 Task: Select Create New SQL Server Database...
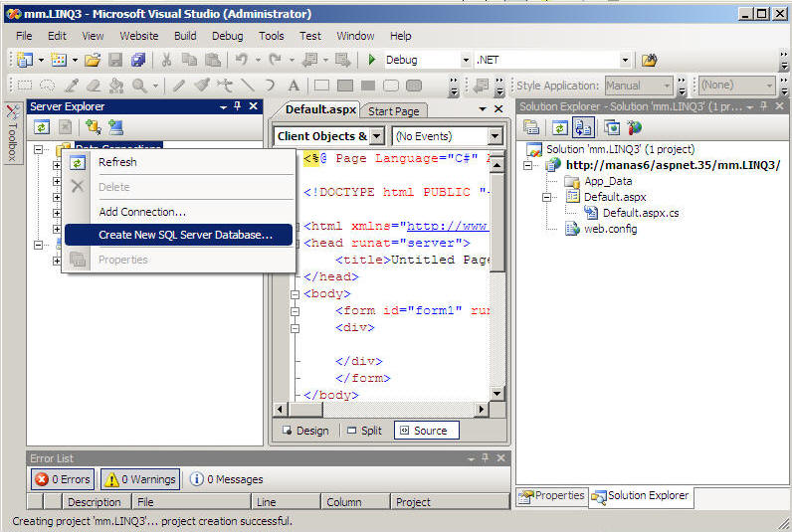178,235
